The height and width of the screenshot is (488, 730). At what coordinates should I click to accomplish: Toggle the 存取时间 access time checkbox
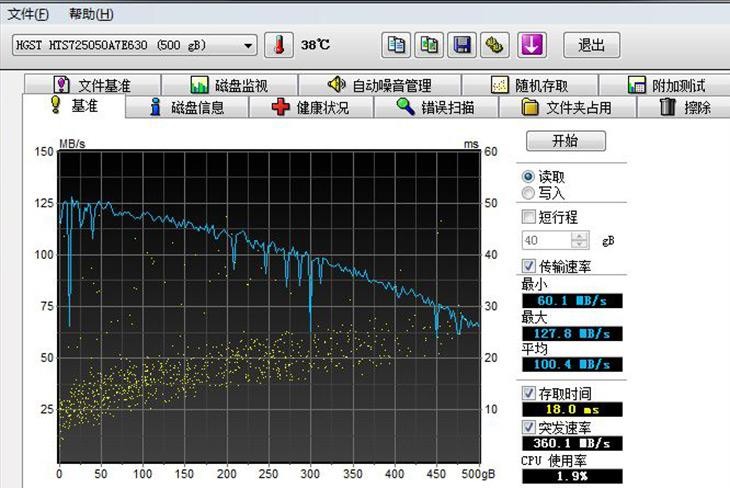528,393
